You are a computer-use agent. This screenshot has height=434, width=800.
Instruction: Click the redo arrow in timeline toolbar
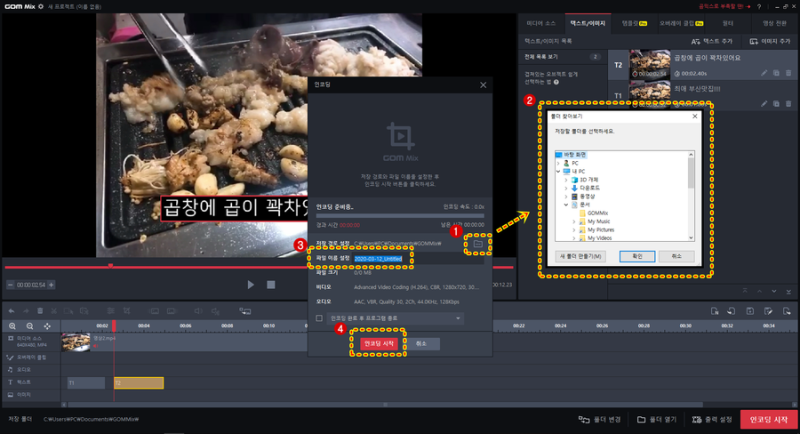click(x=26, y=311)
